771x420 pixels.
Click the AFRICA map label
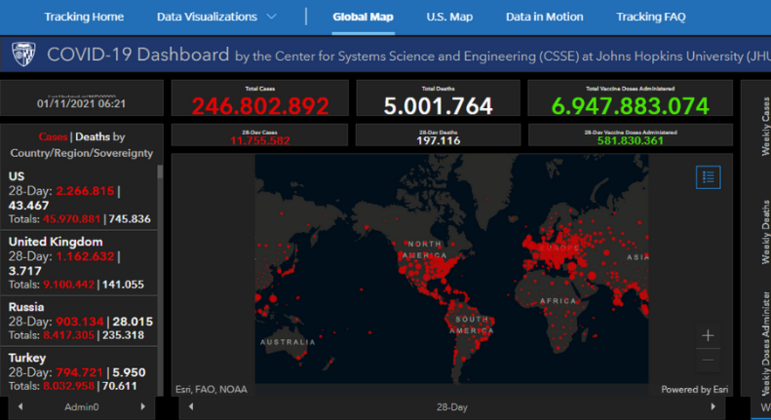pyautogui.click(x=558, y=300)
